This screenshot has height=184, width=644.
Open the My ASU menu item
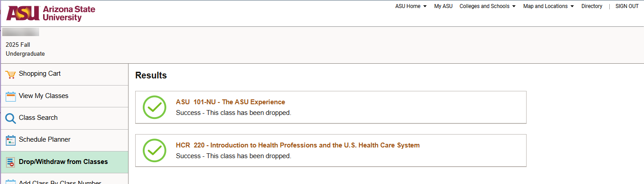point(443,6)
